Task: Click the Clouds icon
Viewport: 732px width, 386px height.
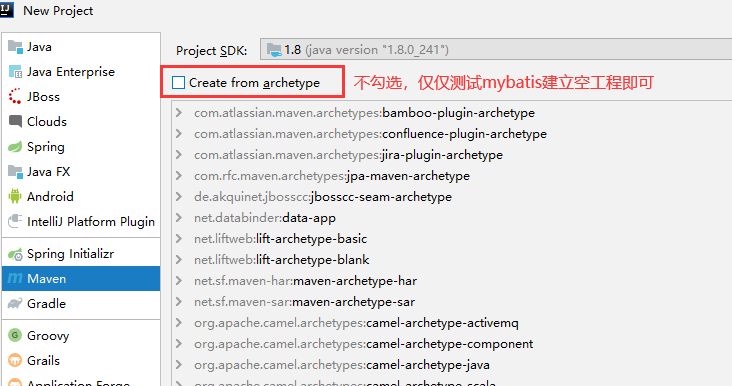Action: pyautogui.click(x=15, y=121)
